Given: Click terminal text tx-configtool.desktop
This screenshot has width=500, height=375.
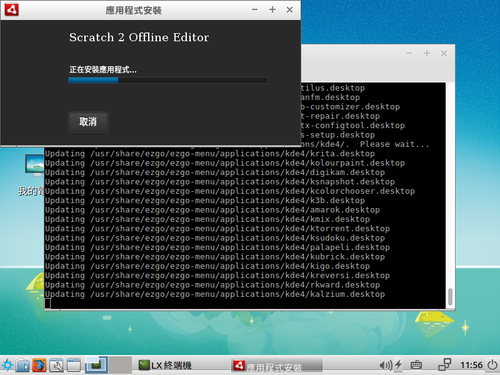Looking at the screenshot, I should click(x=353, y=126).
